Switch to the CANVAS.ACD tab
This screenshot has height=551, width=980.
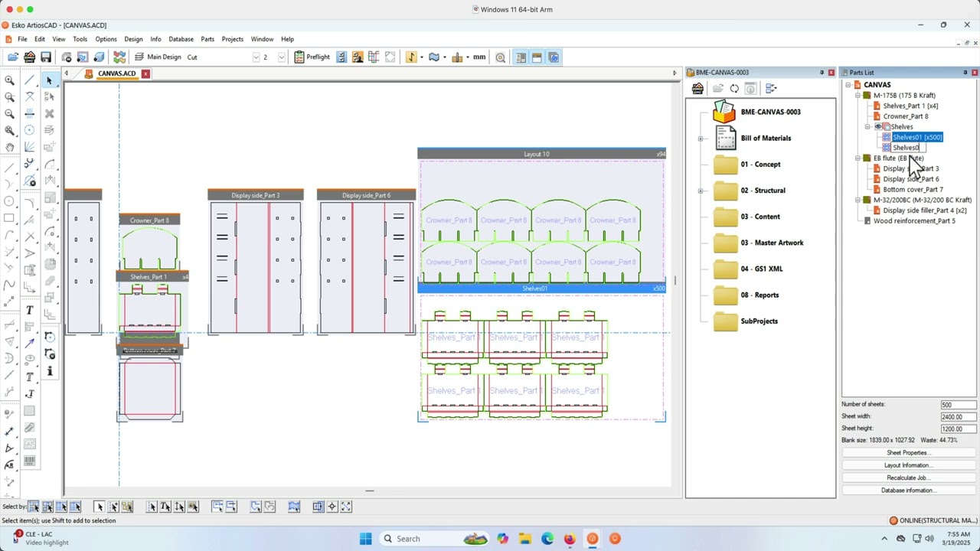116,73
